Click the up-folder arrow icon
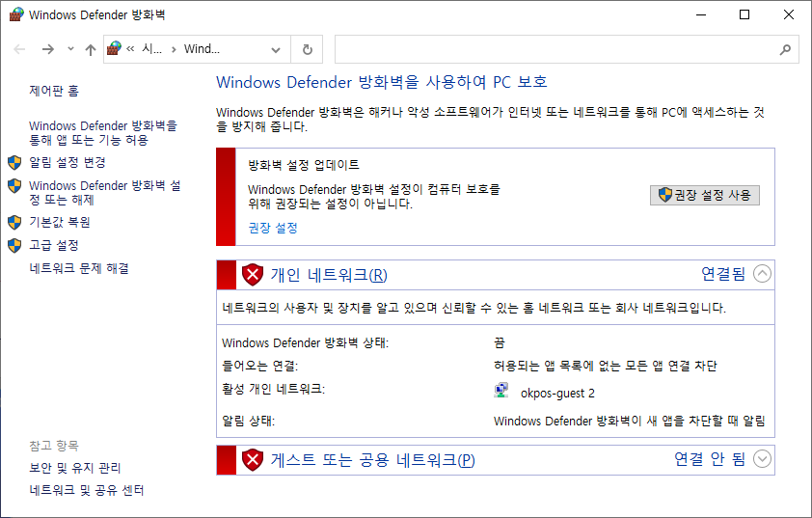Image resolution: width=812 pixels, height=518 pixels. click(91, 49)
